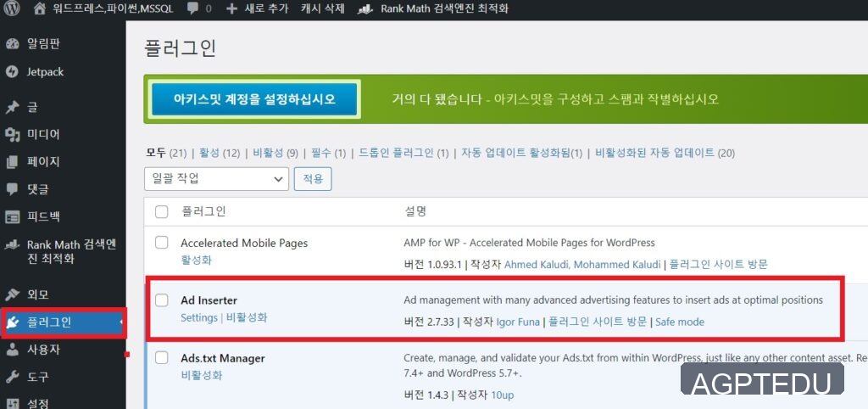Click the 아키스밋 계정을 설정하십시오 button
This screenshot has height=409, width=868.
(254, 100)
